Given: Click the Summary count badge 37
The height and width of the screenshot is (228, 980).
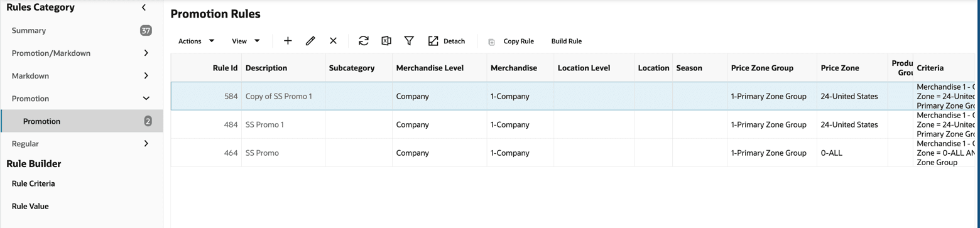Looking at the screenshot, I should click(x=146, y=31).
